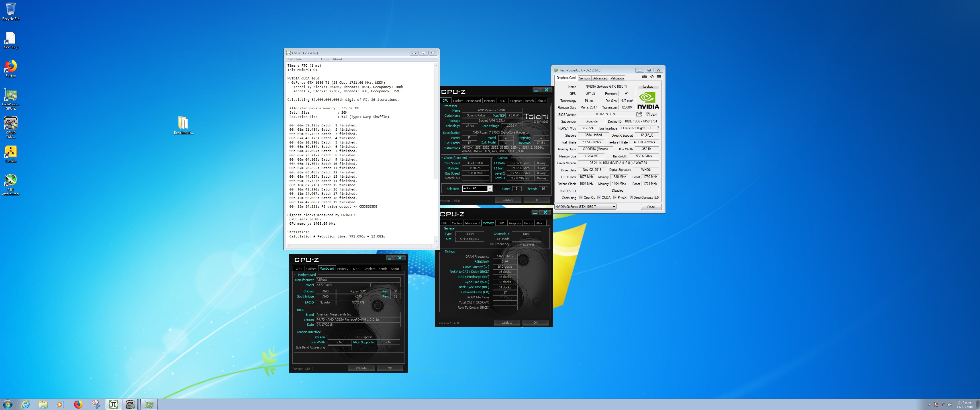This screenshot has height=410, width=980.
Task: Select the APP Shop desktop icon
Action: tap(11, 40)
